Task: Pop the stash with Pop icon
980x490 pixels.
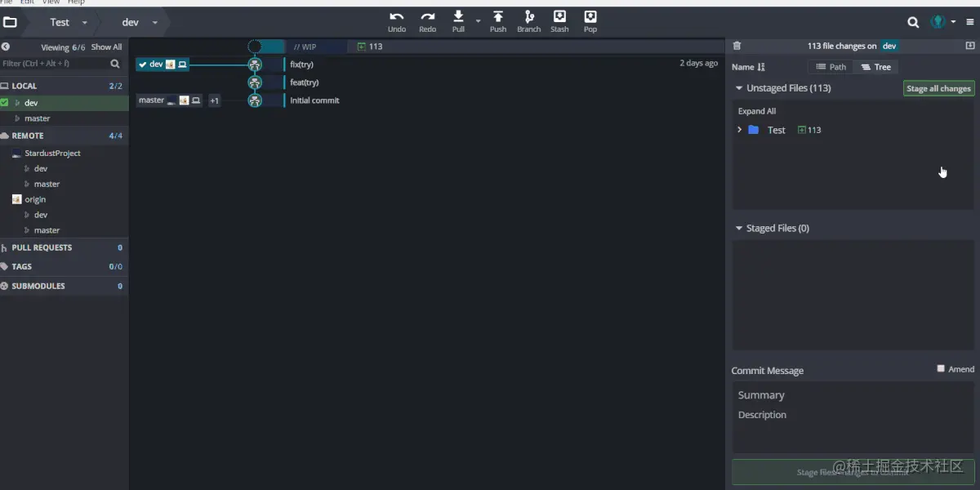Action: point(590,16)
